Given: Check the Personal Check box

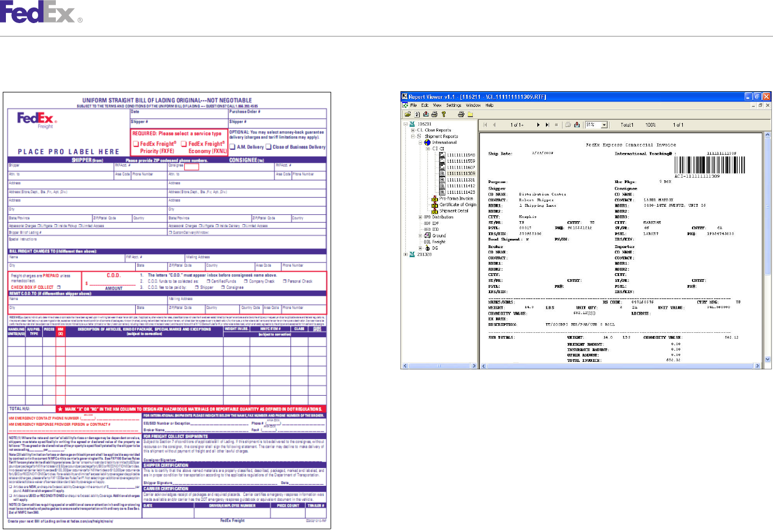Looking at the screenshot, I should click(x=285, y=281).
